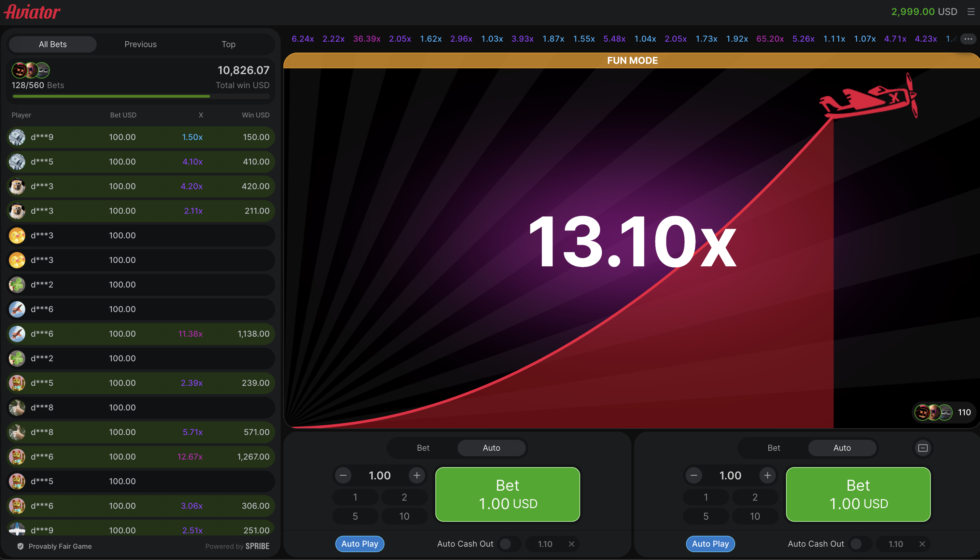Click the 65.20x history multiplier
The height and width of the screenshot is (560, 980).
[x=770, y=39]
